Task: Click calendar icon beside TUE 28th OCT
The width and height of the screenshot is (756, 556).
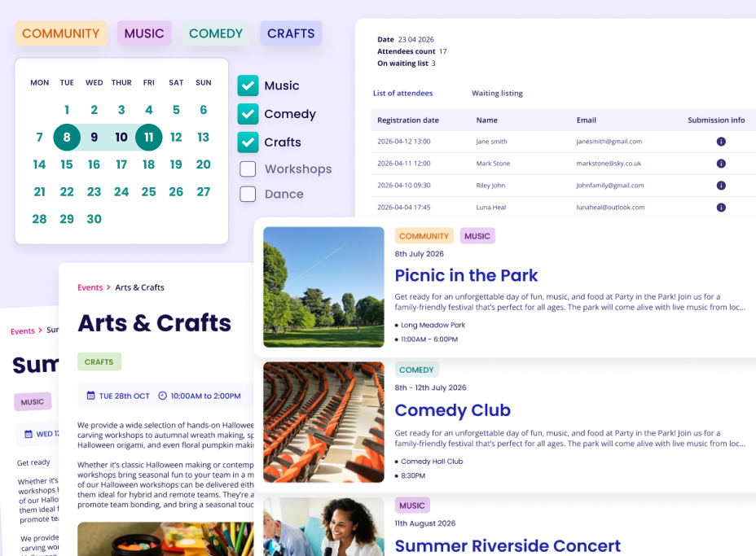Action: (91, 396)
